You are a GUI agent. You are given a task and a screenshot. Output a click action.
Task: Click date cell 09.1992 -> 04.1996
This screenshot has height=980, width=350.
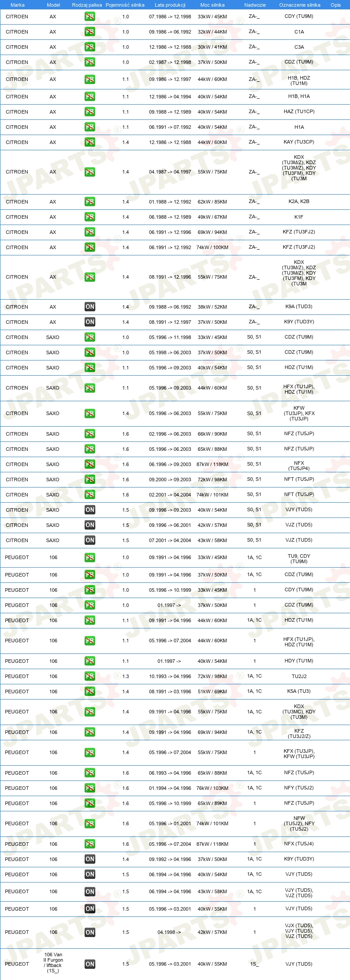[170, 859]
